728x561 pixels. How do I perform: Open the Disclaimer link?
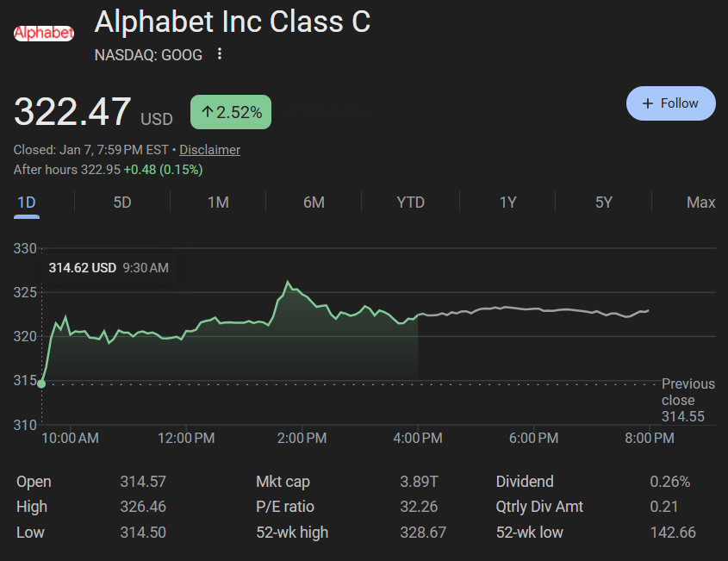(209, 150)
